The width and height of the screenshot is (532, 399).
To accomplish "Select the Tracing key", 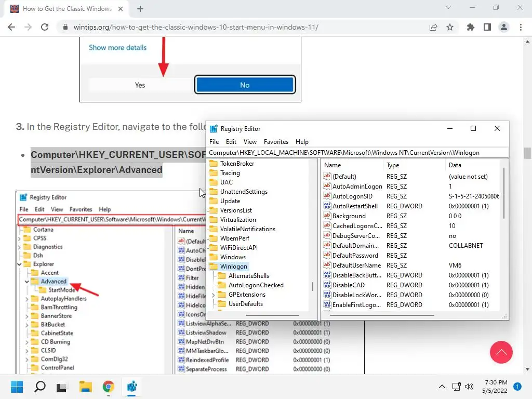I will [230, 173].
